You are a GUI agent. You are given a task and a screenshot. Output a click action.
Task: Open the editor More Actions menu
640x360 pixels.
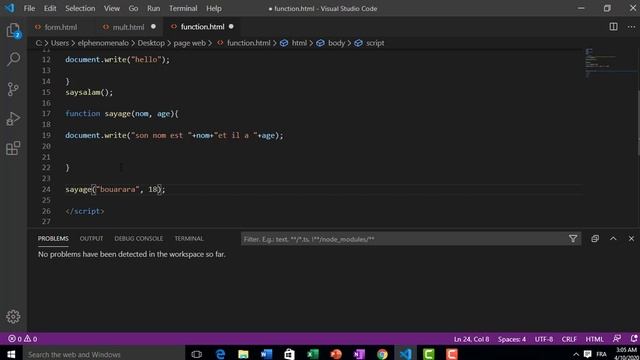pos(631,27)
